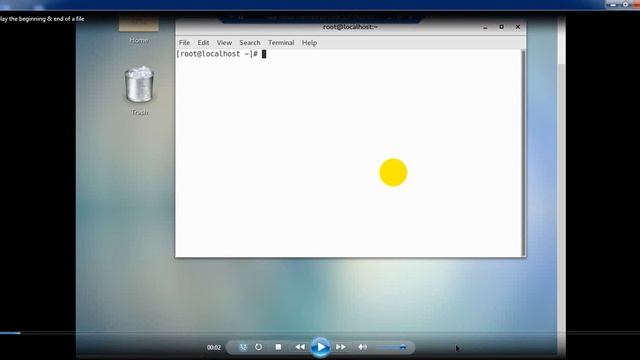Open the Edit menu in terminal
The width and height of the screenshot is (640, 360).
(203, 42)
